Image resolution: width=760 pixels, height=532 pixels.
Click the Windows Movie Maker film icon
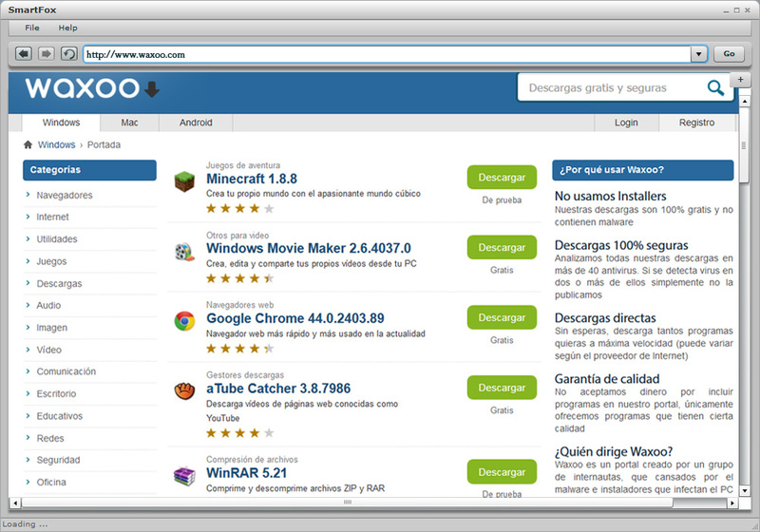(x=184, y=252)
